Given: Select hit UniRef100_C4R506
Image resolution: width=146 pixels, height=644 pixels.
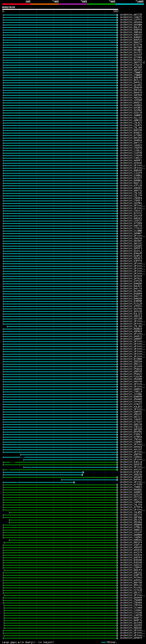Looking at the screenshot, I should [x=131, y=502].
